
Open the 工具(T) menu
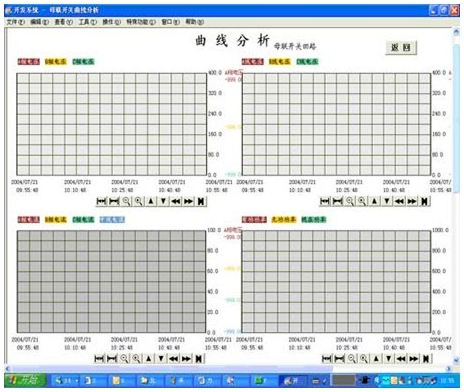click(x=88, y=22)
